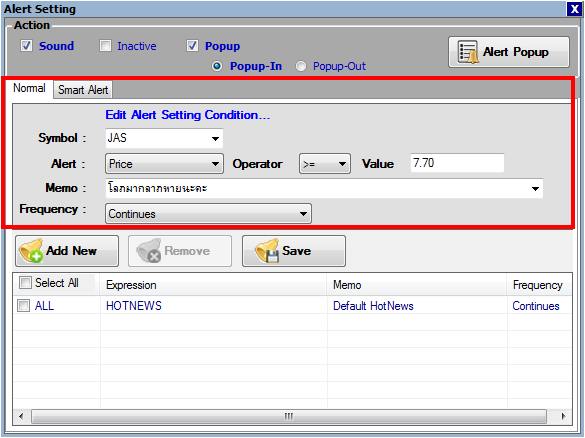This screenshot has height=438, width=585.
Task: Select the Popup-Out radio option
Action: pos(301,66)
